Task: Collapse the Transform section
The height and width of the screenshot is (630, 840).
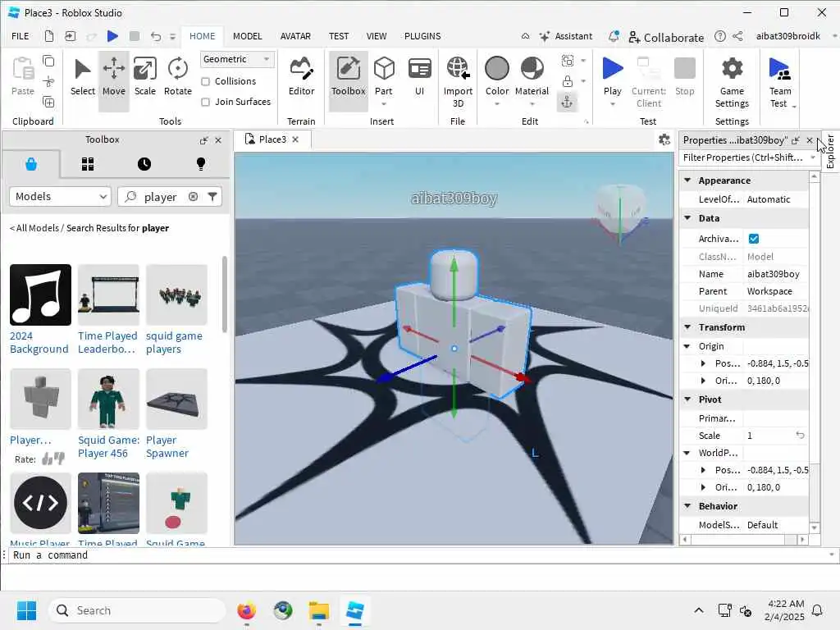Action: click(687, 326)
